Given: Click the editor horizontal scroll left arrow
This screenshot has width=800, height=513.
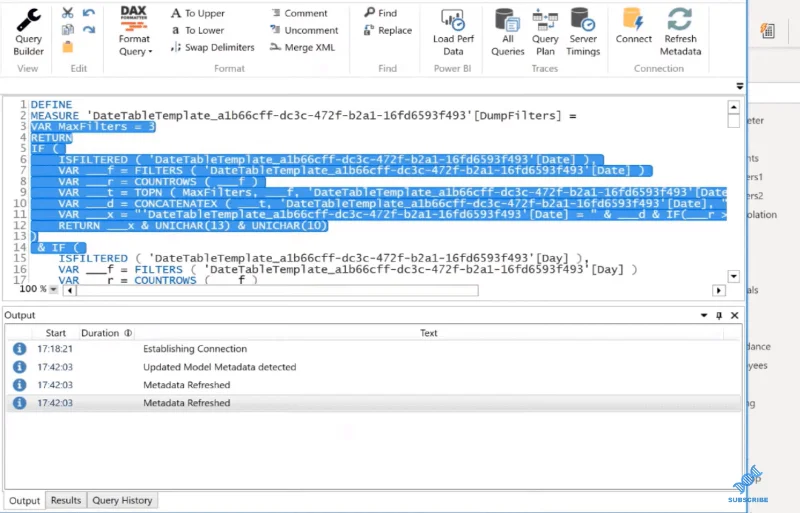Looking at the screenshot, I should coord(69,290).
